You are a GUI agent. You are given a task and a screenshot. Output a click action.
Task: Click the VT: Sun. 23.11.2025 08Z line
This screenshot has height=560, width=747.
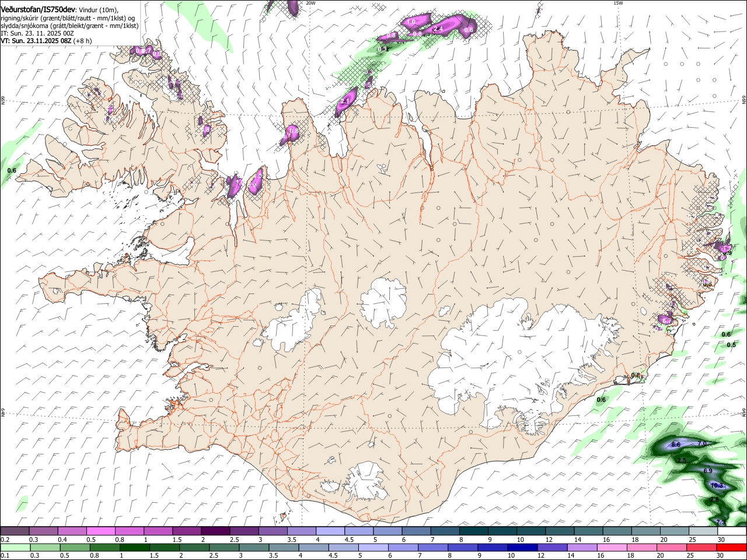(35, 41)
